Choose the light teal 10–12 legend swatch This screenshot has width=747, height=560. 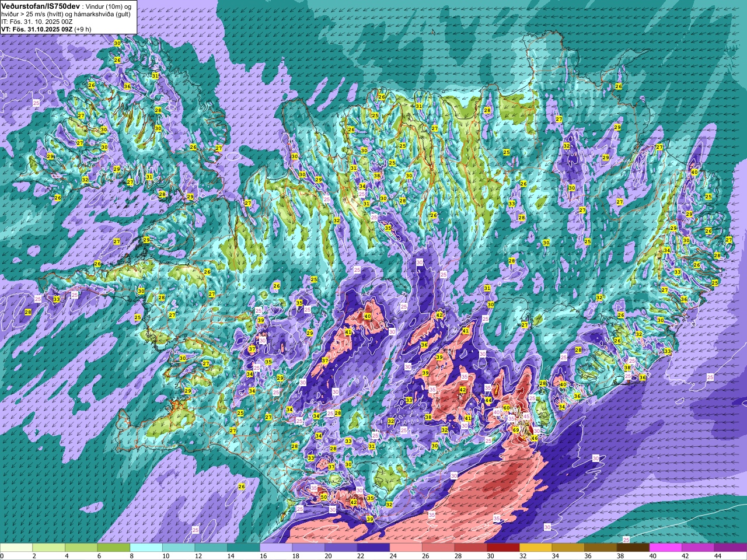(x=179, y=548)
